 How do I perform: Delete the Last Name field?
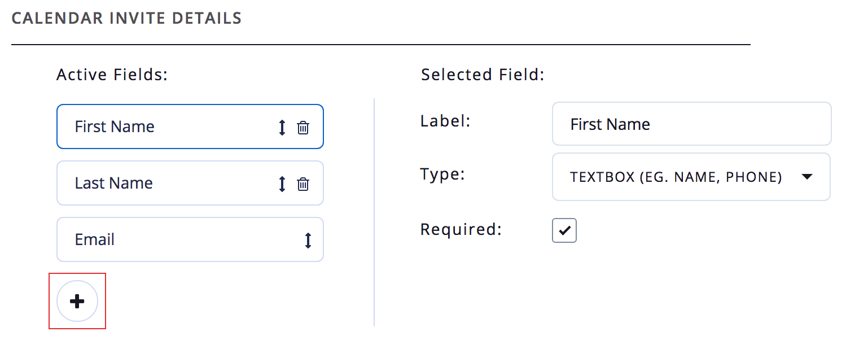tap(303, 184)
